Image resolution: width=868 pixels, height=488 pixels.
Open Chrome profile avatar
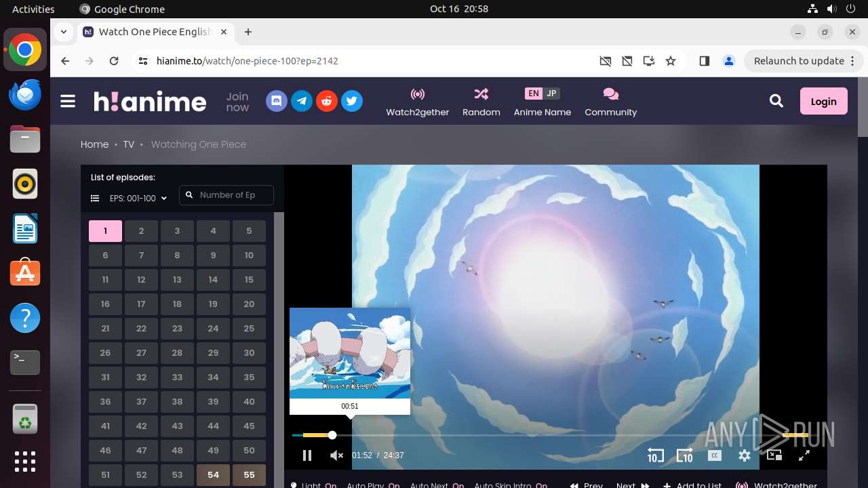729,61
